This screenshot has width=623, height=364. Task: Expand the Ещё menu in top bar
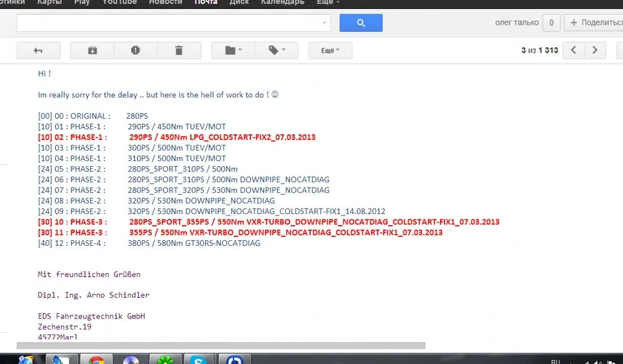coord(328,3)
